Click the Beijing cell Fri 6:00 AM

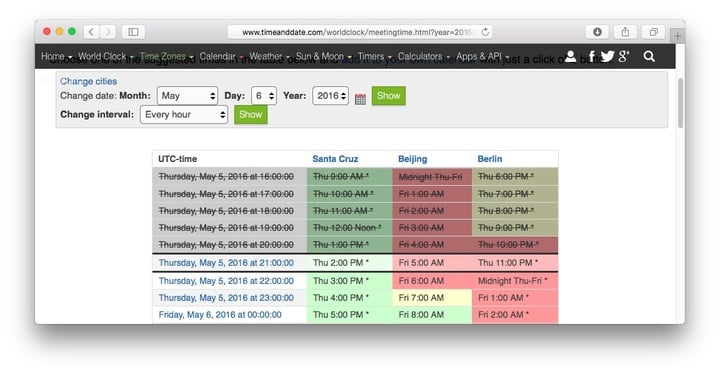coord(432,281)
